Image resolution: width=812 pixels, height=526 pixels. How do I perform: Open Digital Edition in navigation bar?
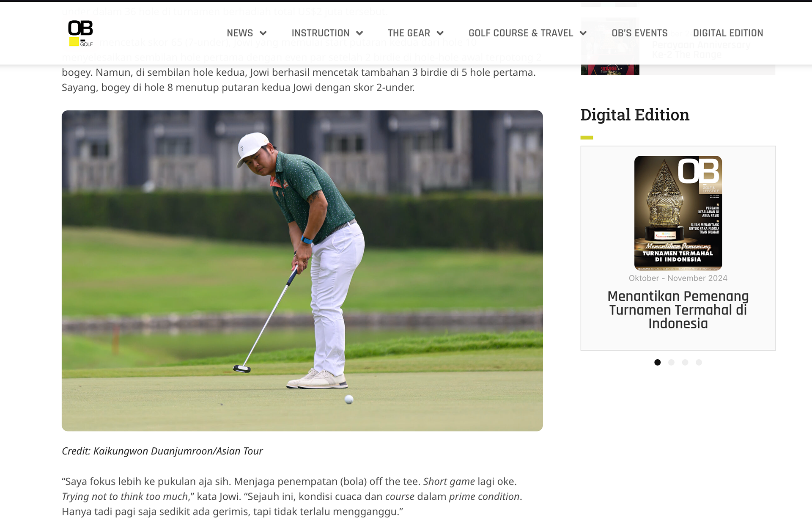pyautogui.click(x=728, y=33)
